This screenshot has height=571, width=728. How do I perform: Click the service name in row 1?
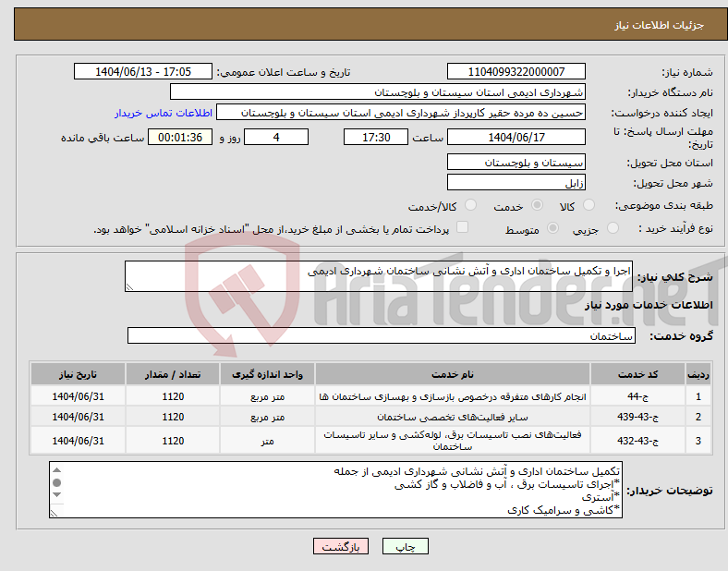[452, 396]
